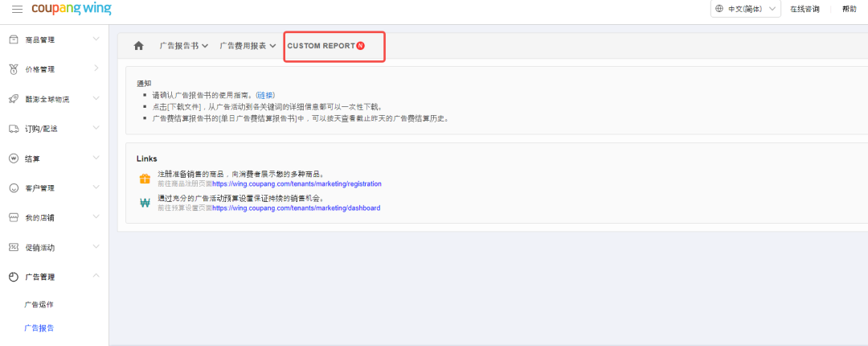Click the orange gift box icon
868x346 pixels.
click(x=145, y=179)
